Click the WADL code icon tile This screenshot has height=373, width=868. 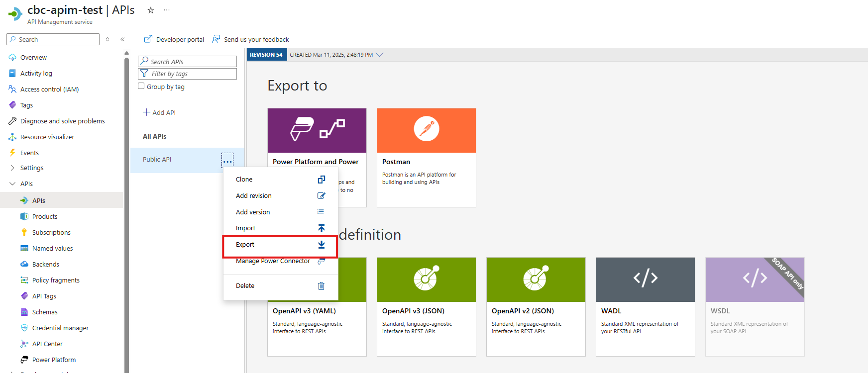[645, 280]
